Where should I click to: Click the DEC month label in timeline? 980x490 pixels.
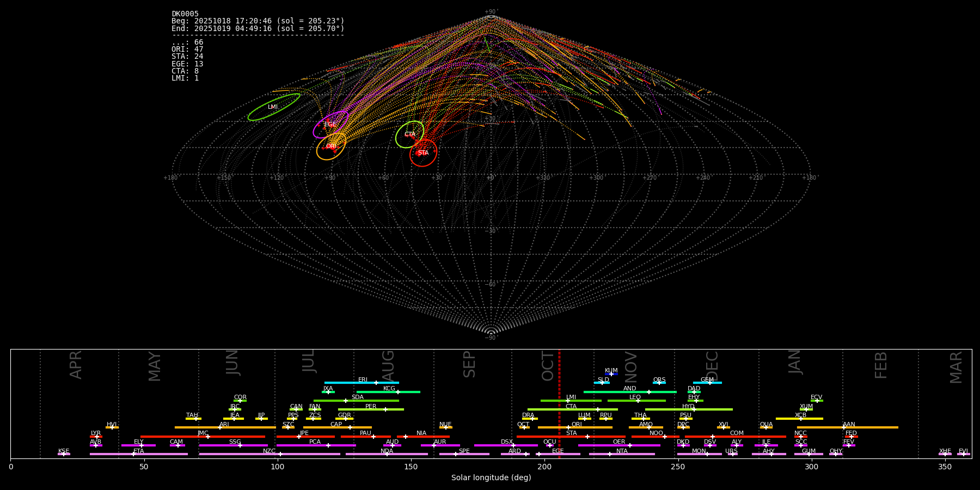(x=712, y=366)
